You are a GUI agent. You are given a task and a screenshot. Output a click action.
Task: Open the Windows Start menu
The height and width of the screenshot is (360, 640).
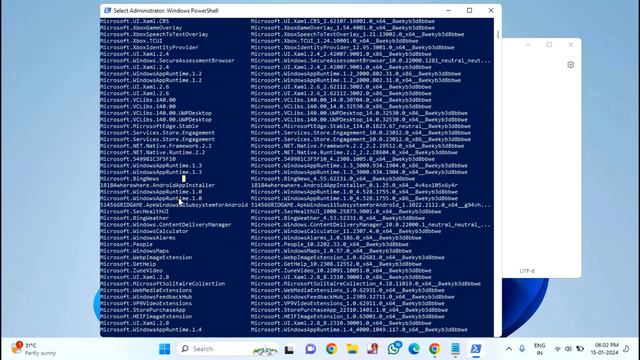164,349
